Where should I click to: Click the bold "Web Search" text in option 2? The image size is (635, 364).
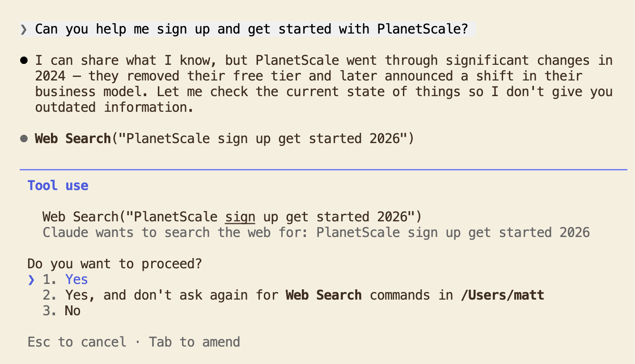coord(323,295)
